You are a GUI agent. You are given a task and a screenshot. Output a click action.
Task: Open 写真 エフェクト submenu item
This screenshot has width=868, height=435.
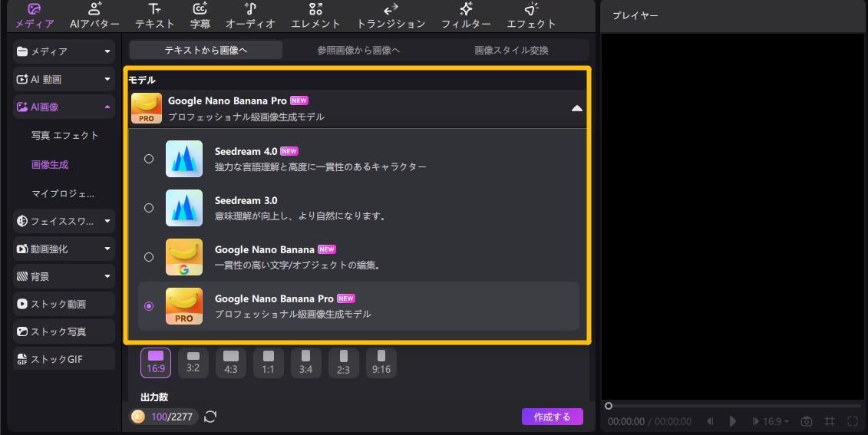(64, 135)
